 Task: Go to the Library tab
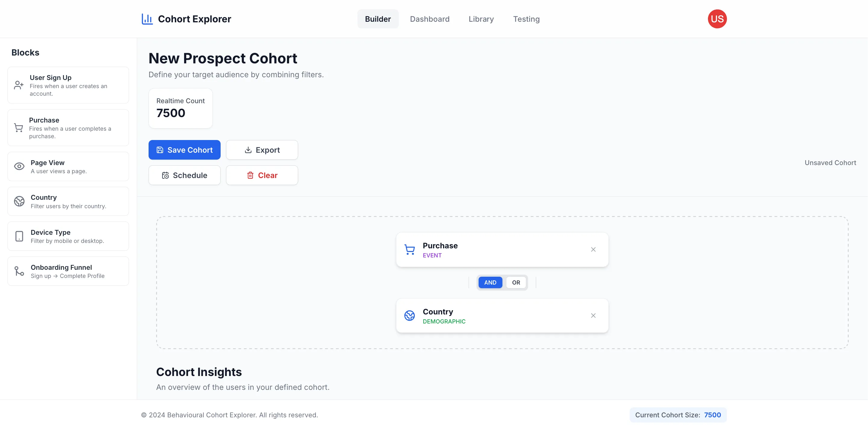(481, 19)
